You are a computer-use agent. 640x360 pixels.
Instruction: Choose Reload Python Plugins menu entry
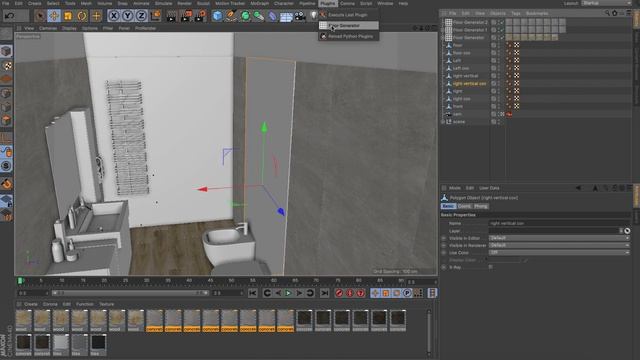[x=349, y=36]
